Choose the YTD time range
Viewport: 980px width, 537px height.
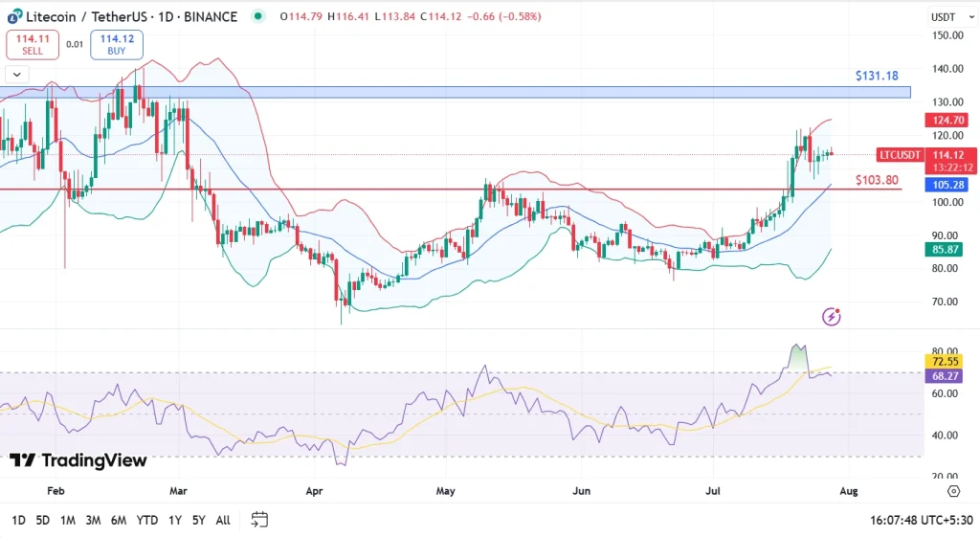tap(147, 520)
